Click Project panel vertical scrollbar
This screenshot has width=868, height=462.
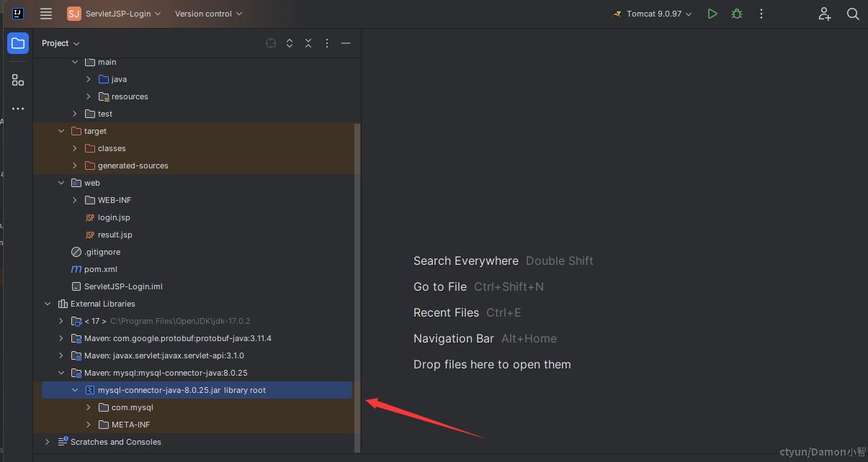point(357,288)
